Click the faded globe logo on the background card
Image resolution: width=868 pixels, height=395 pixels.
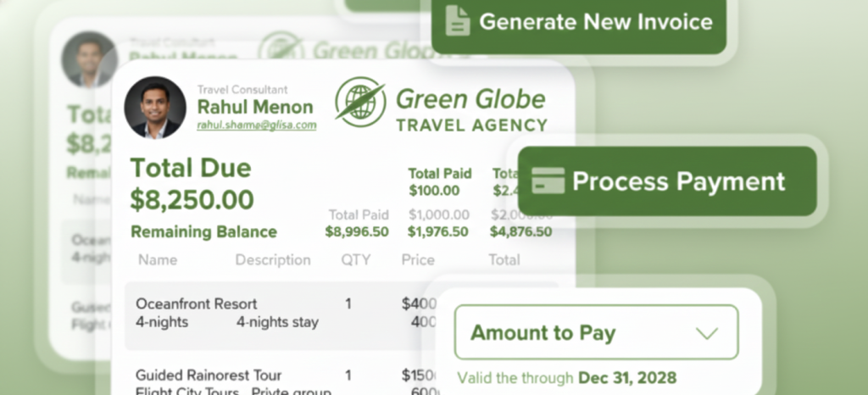(x=281, y=50)
